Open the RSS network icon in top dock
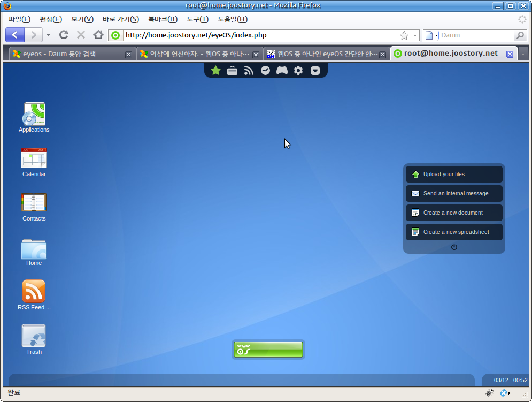The width and height of the screenshot is (532, 402). [x=249, y=70]
